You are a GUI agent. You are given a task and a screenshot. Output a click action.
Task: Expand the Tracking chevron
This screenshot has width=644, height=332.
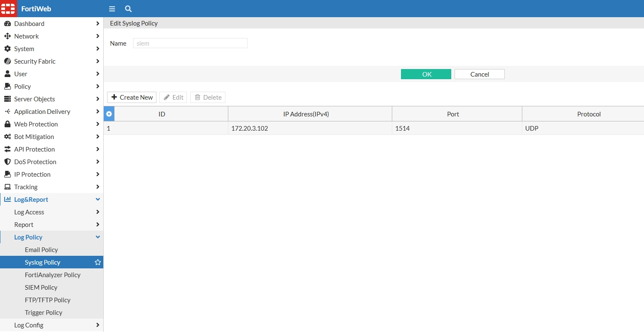click(x=97, y=187)
